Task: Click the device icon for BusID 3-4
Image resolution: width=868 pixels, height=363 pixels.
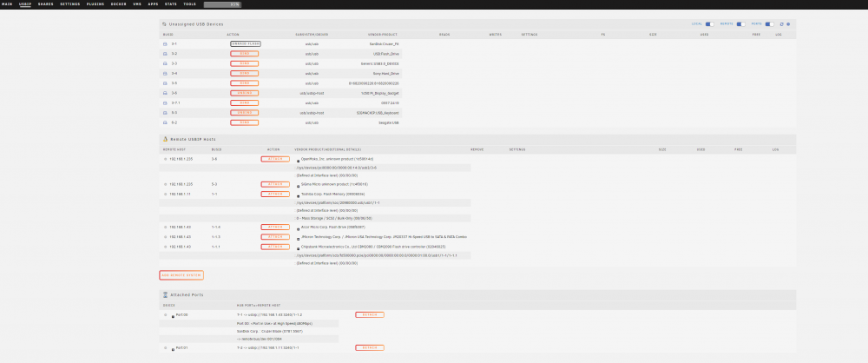Action: point(165,73)
